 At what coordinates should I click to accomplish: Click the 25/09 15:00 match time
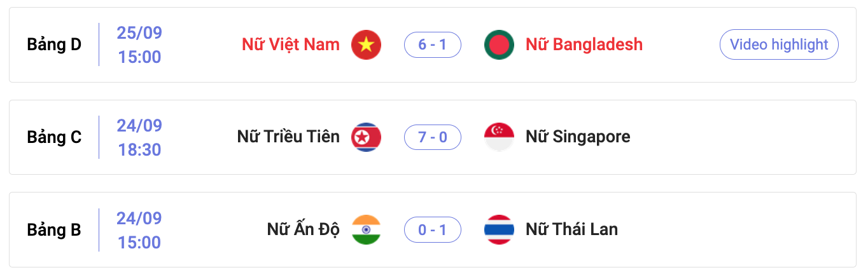coord(139,45)
